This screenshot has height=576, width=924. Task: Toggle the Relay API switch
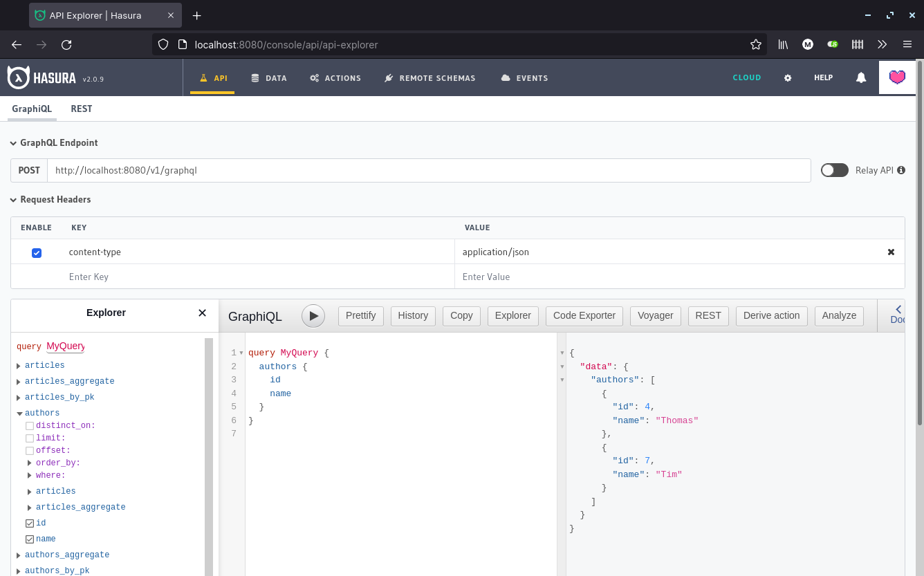point(834,170)
